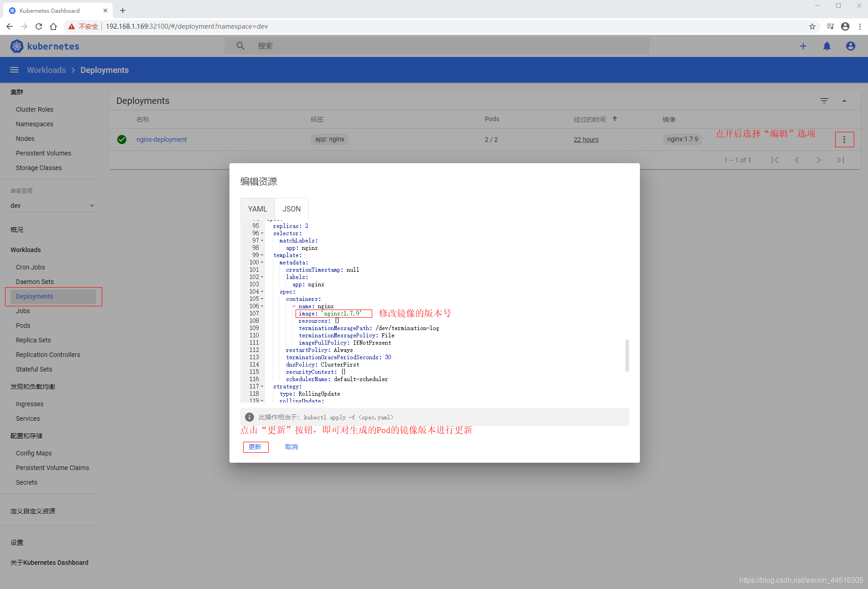Collapse the matchLabels fold at line 97
The height and width of the screenshot is (589, 868).
coord(262,241)
